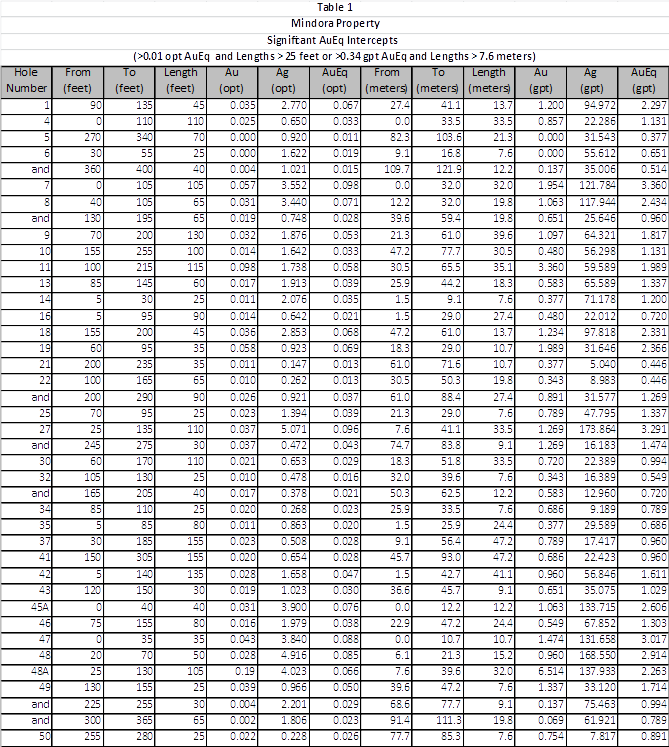Select the Ag gpt value 97.818

600,332
